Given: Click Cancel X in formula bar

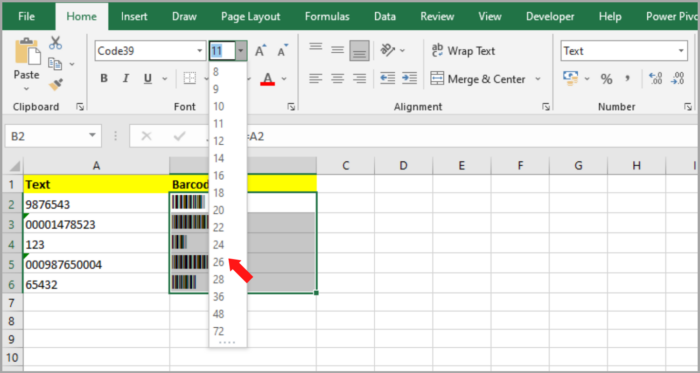Looking at the screenshot, I should pos(146,136).
